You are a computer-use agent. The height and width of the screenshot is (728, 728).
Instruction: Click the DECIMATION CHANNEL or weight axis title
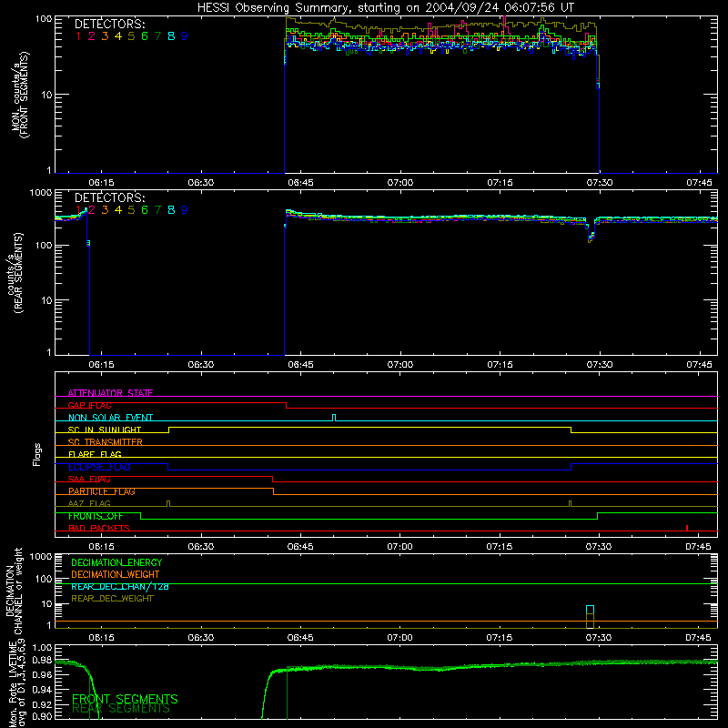[15, 591]
